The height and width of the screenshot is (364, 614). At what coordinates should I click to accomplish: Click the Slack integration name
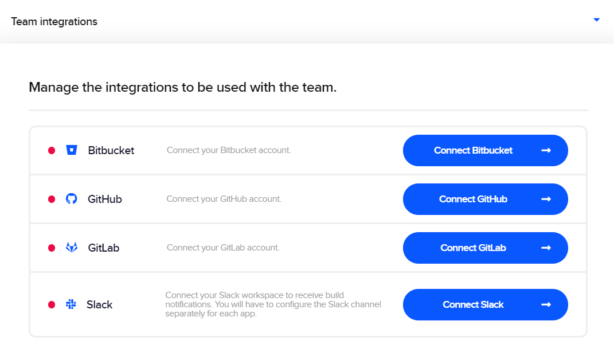point(99,304)
